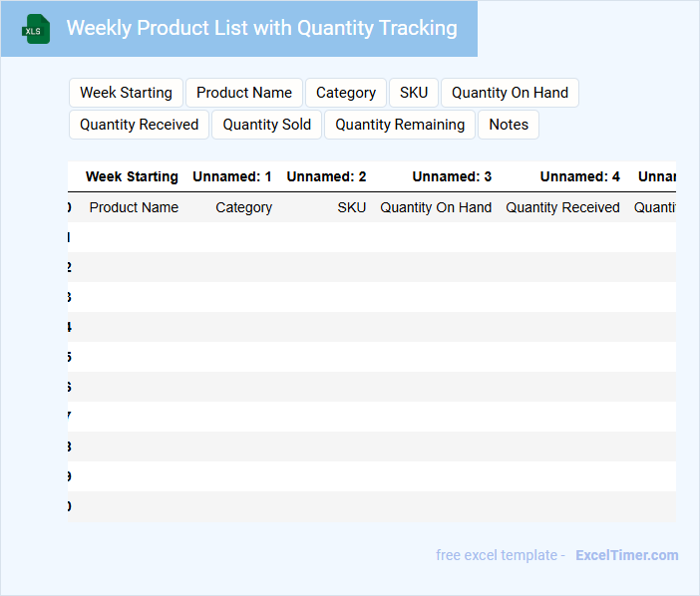The image size is (700, 596).
Task: Click the page title heading text
Action: tap(261, 28)
